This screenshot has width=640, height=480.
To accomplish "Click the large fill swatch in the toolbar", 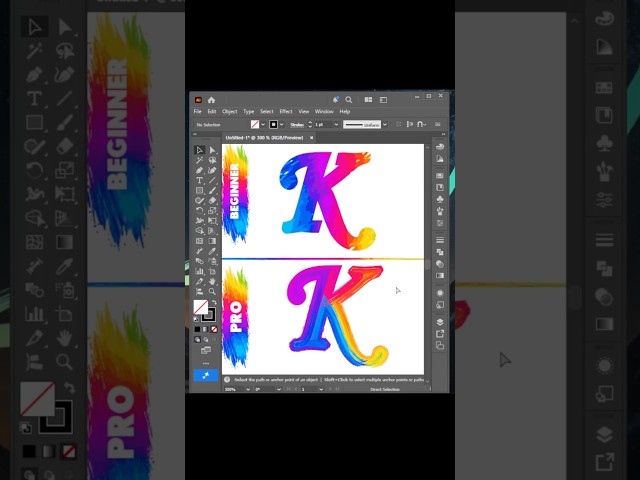I will point(200,307).
